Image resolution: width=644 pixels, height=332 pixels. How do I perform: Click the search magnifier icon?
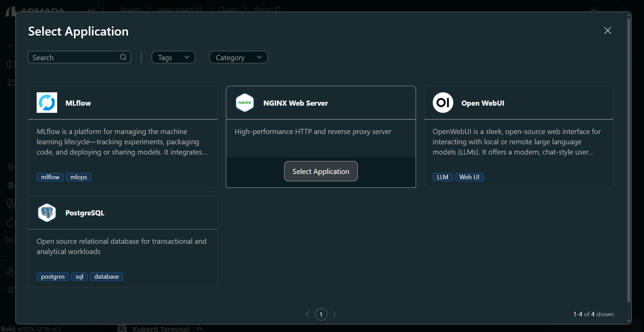click(x=123, y=57)
